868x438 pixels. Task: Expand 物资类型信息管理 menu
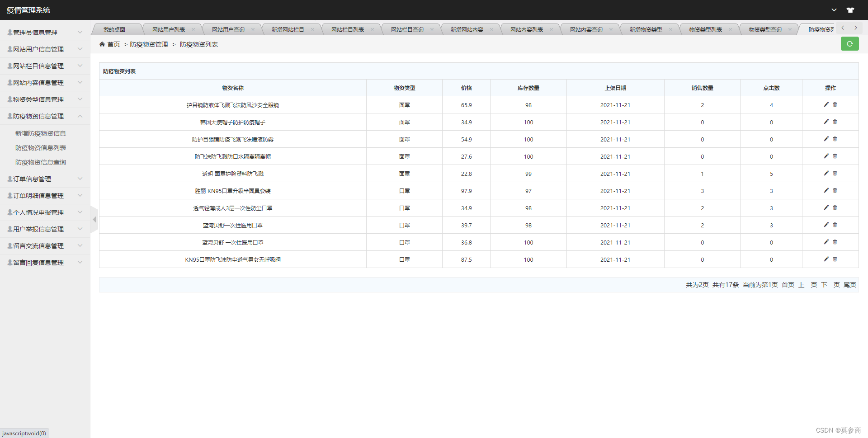tap(45, 99)
